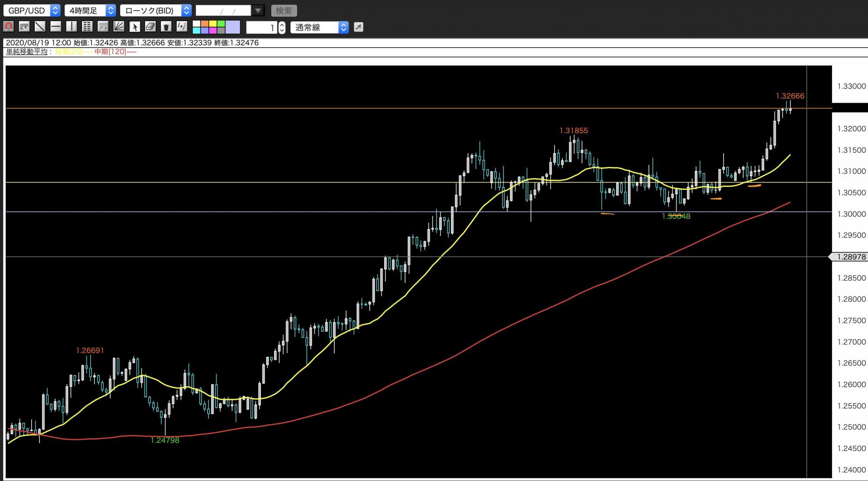Pick the cyan color swatch
Viewport: 868px width, 481px height.
click(x=196, y=30)
